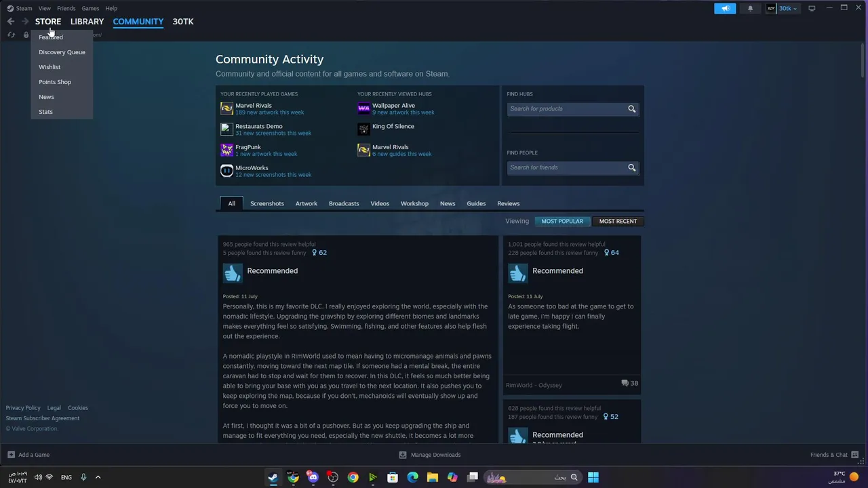Click the '12 new screenshots this week' link
This screenshot has height=488, width=868.
coord(273,175)
